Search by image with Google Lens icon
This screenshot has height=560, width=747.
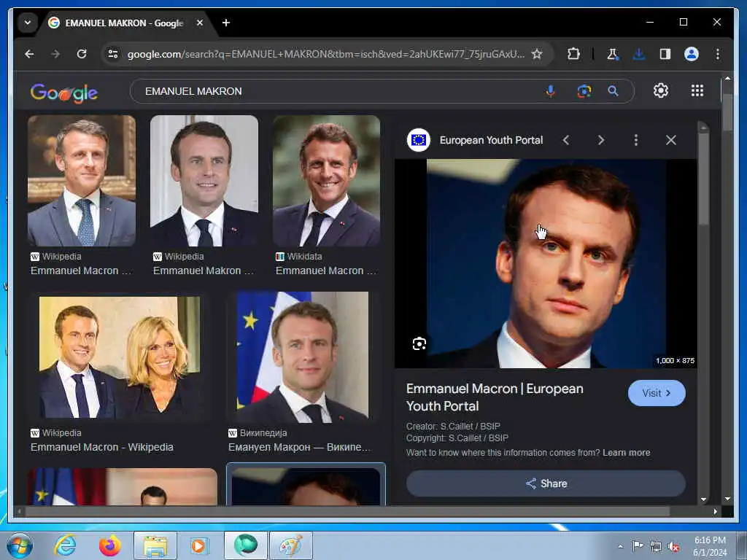(x=584, y=91)
